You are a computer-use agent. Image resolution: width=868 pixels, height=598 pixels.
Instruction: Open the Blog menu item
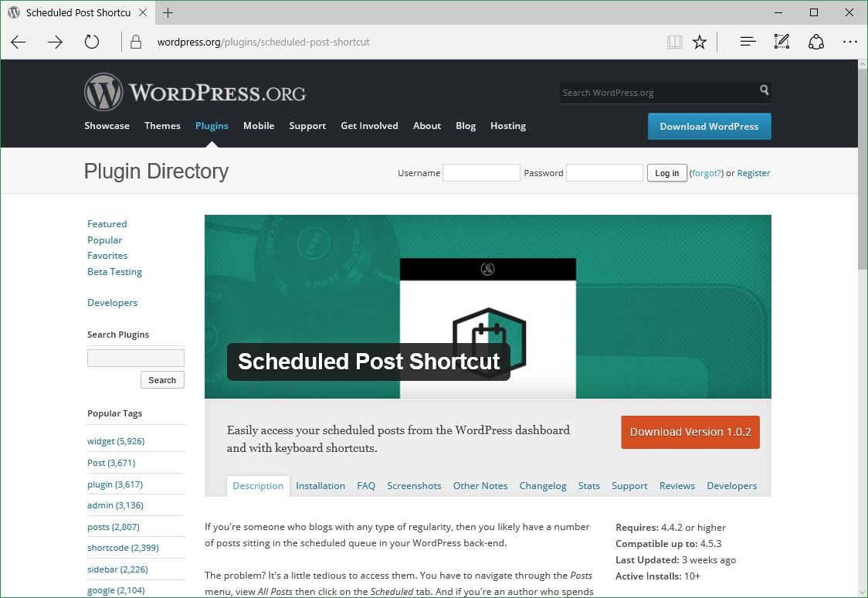tap(466, 126)
